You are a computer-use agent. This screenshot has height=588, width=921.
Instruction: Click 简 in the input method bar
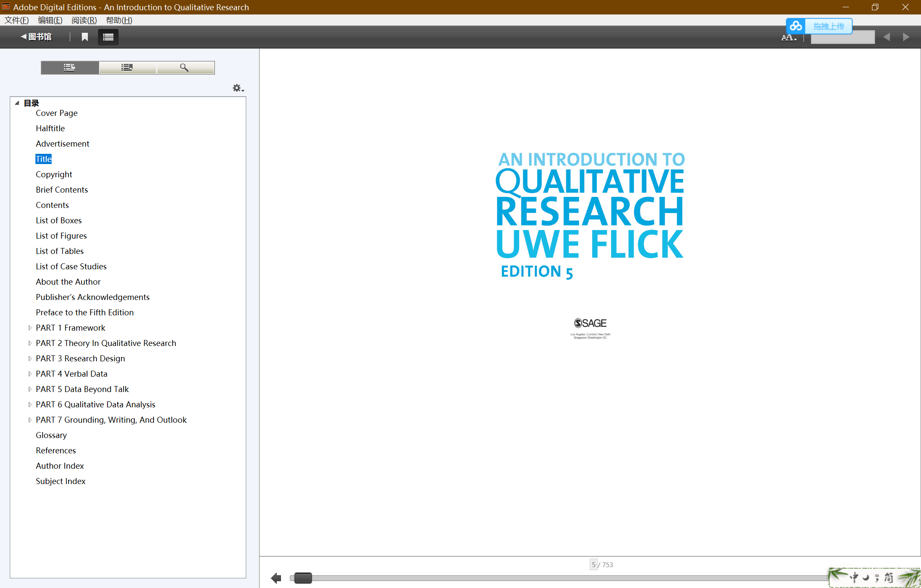pyautogui.click(x=889, y=577)
